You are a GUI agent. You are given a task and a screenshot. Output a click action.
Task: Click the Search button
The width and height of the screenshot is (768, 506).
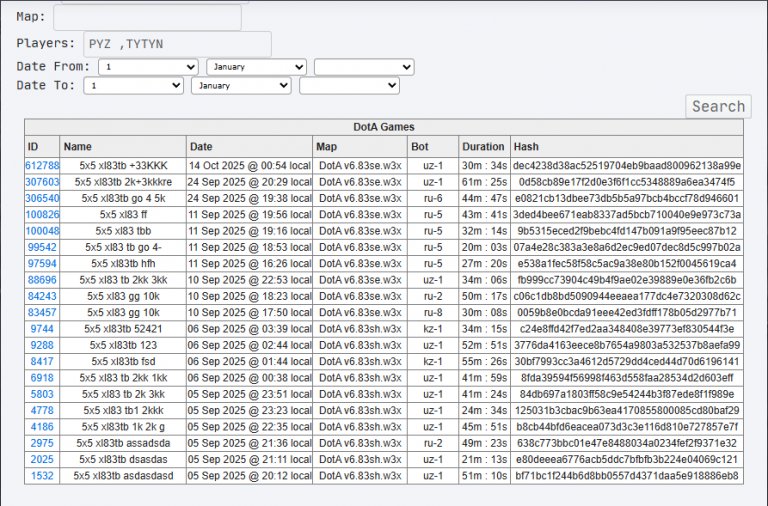(718, 106)
